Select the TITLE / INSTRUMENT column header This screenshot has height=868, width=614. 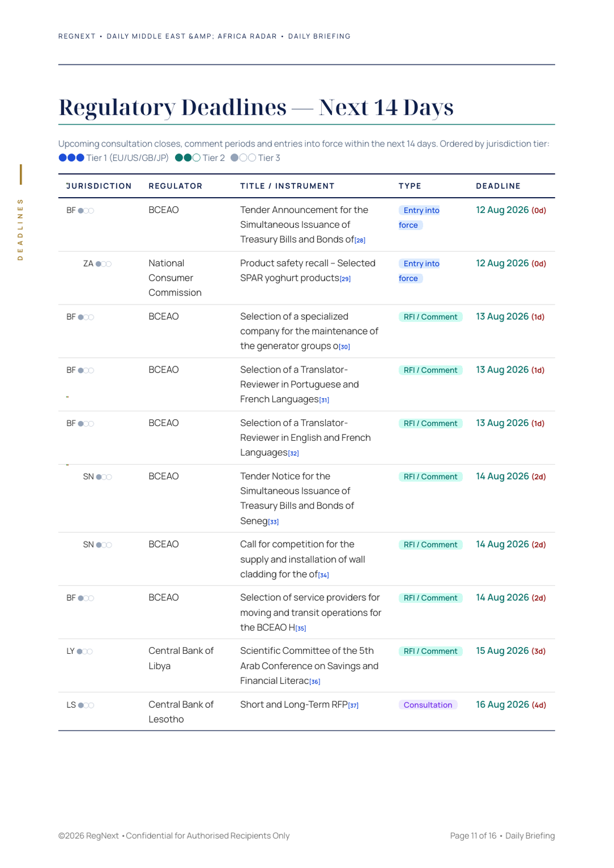287,186
